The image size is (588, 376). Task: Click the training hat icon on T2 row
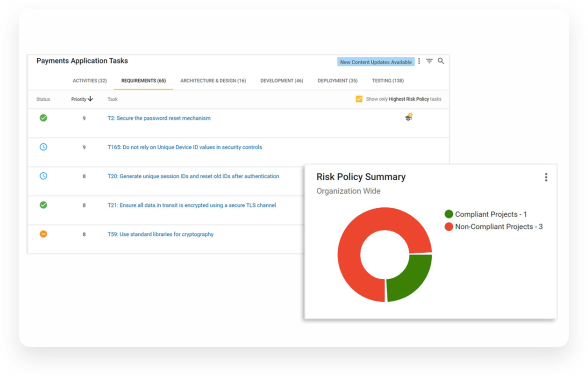pyautogui.click(x=409, y=117)
